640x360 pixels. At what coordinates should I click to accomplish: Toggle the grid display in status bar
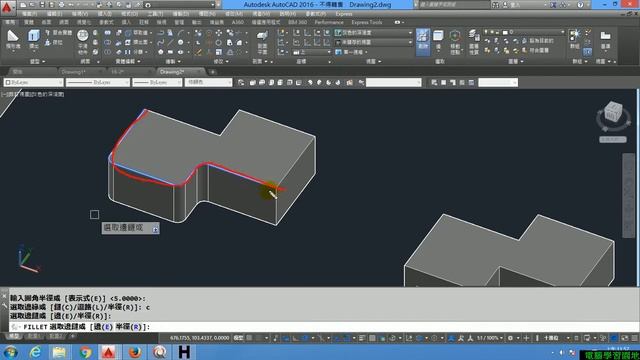pyautogui.click(x=249, y=338)
